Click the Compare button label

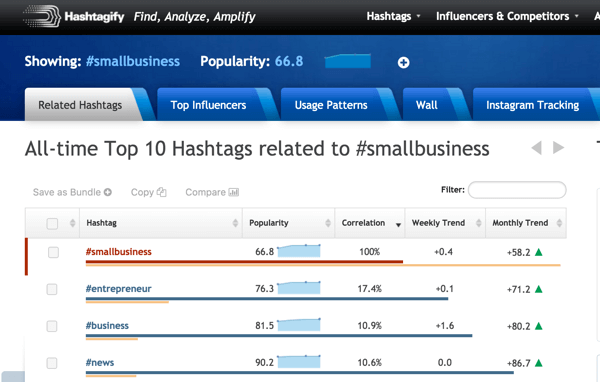205,192
